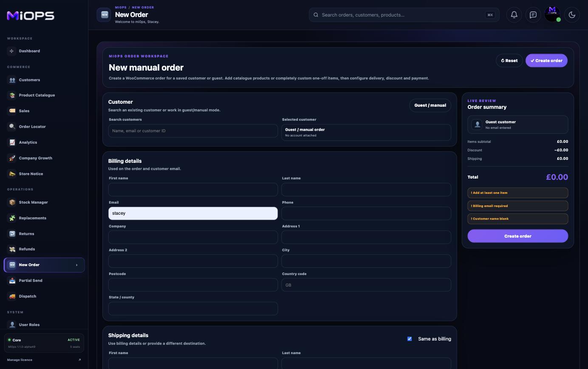Open the Order Locator magnifier icon

tap(12, 127)
